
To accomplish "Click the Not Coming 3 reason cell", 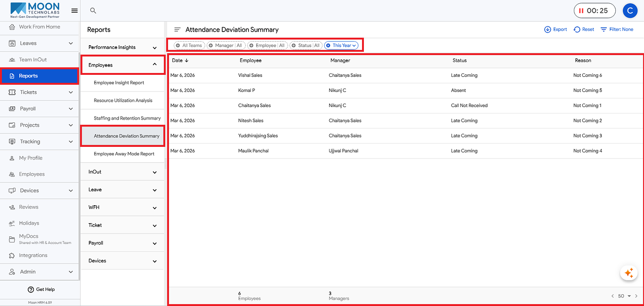I will [x=588, y=136].
